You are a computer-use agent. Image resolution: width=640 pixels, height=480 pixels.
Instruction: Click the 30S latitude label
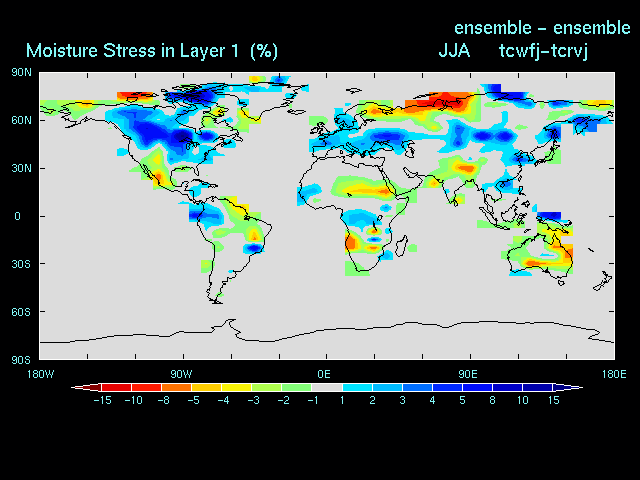(x=21, y=264)
